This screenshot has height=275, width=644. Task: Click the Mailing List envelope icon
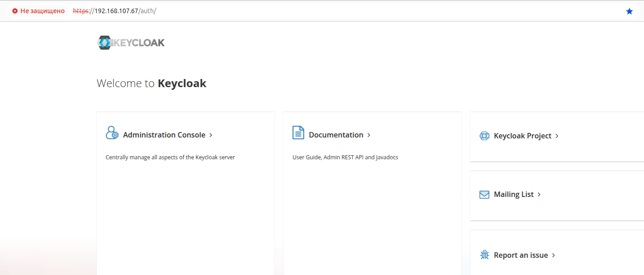[484, 195]
